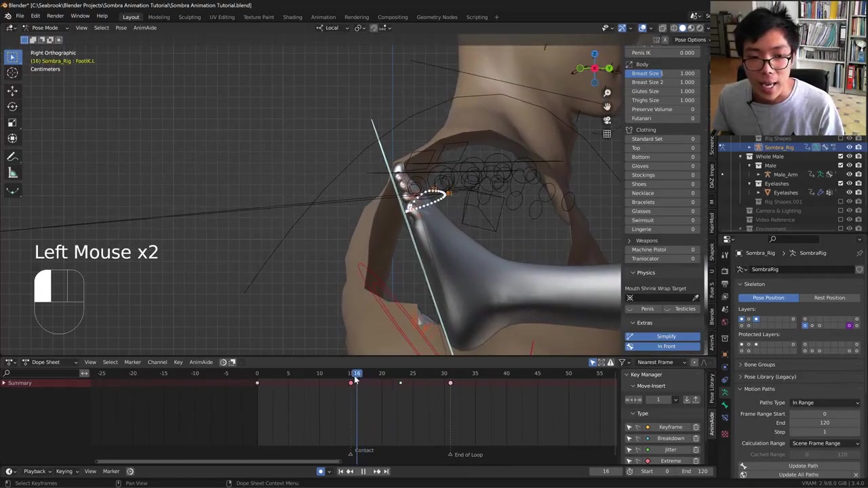
Task: Select the Move tool in left toolbar
Action: (12, 90)
